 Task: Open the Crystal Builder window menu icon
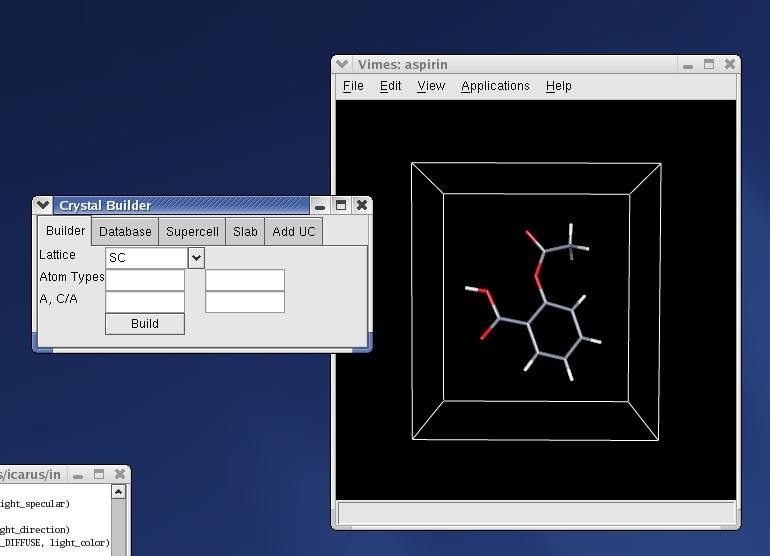tap(43, 205)
